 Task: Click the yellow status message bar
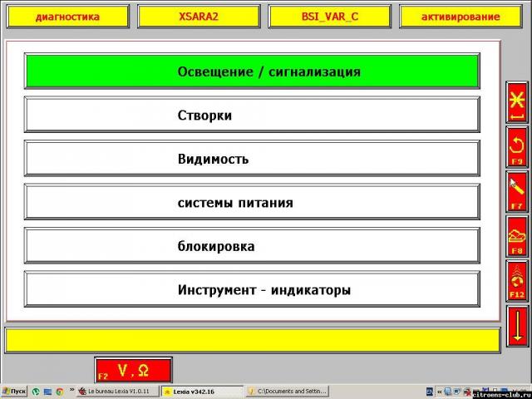pyautogui.click(x=253, y=340)
